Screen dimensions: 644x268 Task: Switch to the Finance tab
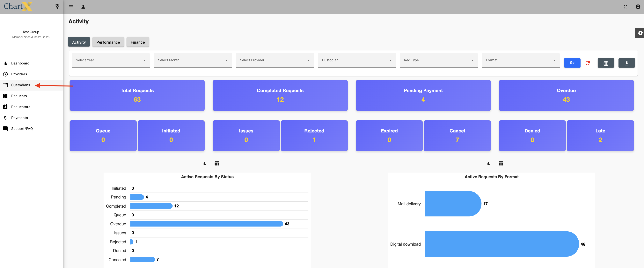coord(137,42)
